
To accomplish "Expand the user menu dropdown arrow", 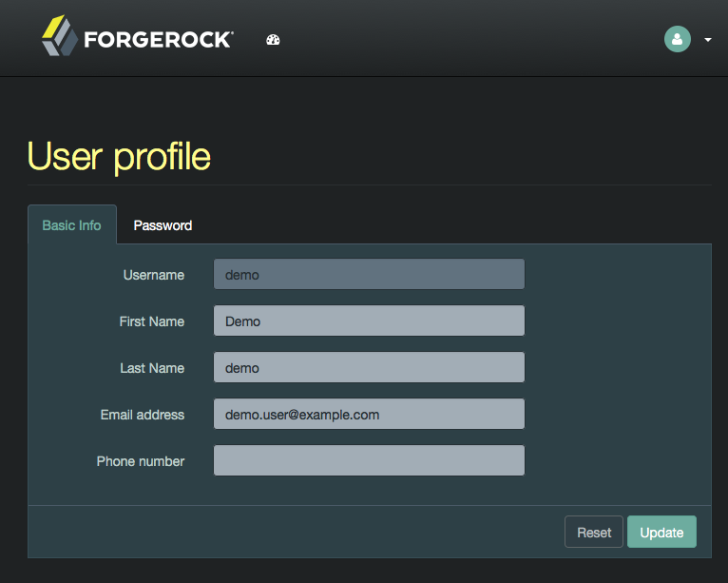I will (x=708, y=40).
